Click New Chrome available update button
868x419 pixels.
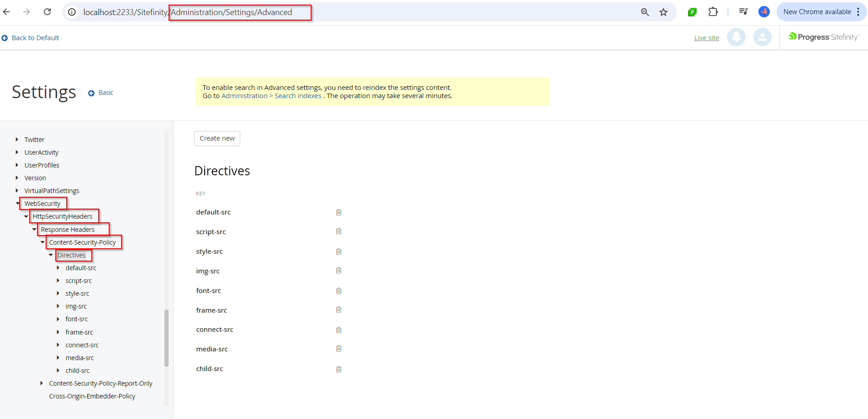[x=820, y=12]
